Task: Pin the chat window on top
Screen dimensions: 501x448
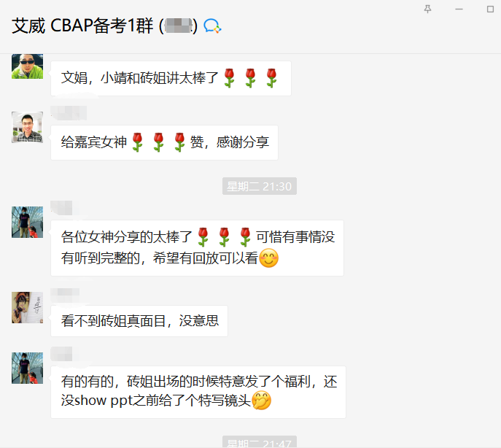Action: tap(427, 9)
